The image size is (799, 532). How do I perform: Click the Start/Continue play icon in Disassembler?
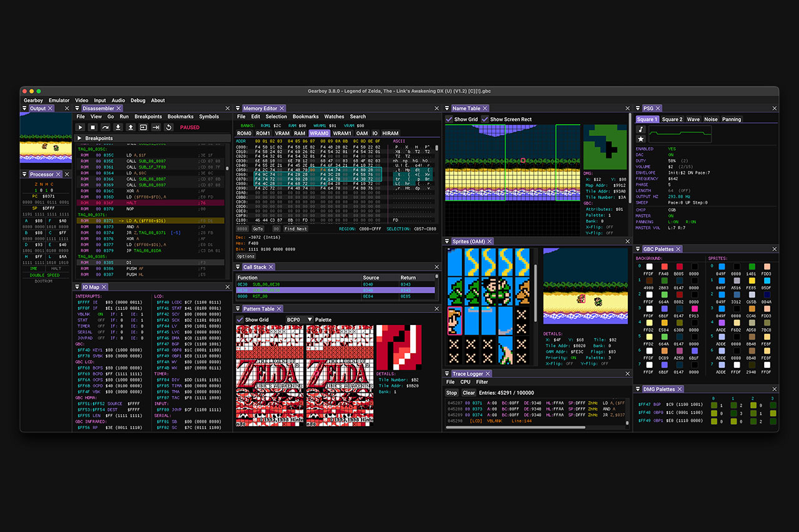pos(81,127)
